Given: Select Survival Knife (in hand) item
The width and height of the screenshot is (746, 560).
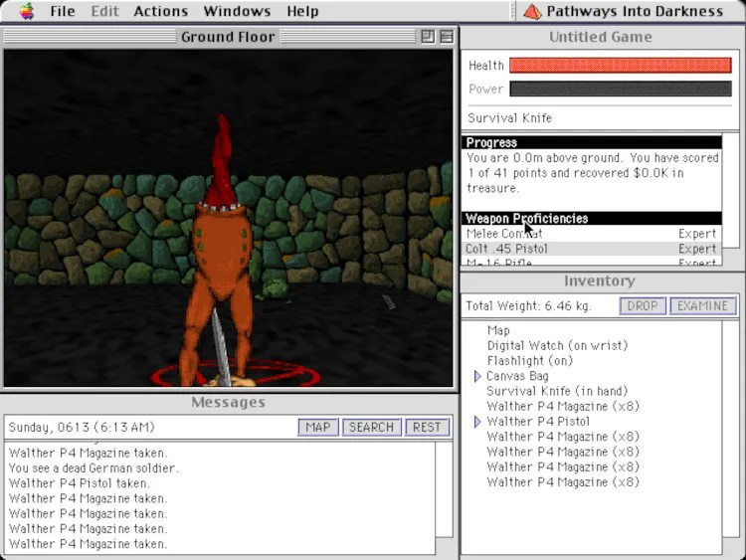Looking at the screenshot, I should click(557, 391).
